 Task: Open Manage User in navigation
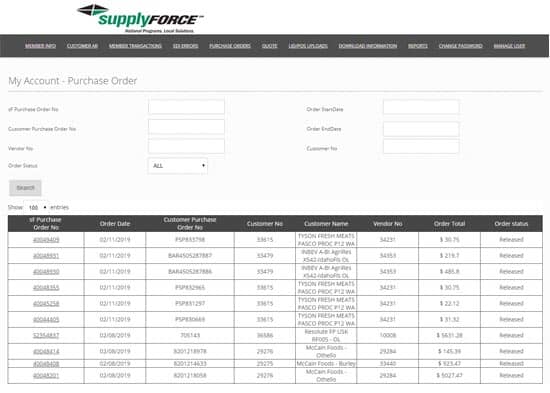pyautogui.click(x=509, y=46)
